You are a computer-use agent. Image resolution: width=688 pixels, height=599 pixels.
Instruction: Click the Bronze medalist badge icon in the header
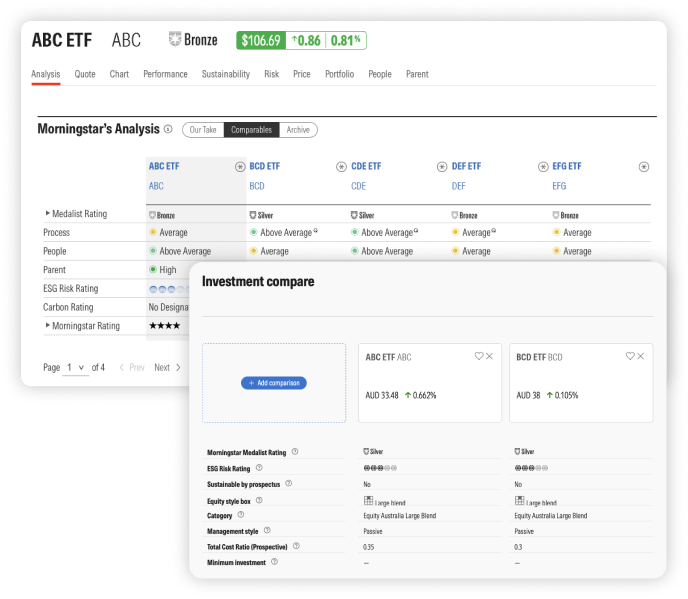(x=175, y=39)
